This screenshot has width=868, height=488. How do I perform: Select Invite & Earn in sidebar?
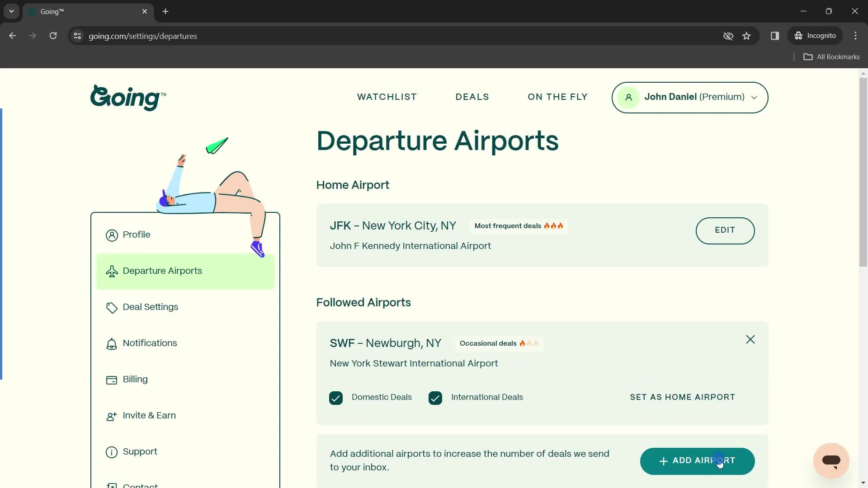click(x=185, y=416)
